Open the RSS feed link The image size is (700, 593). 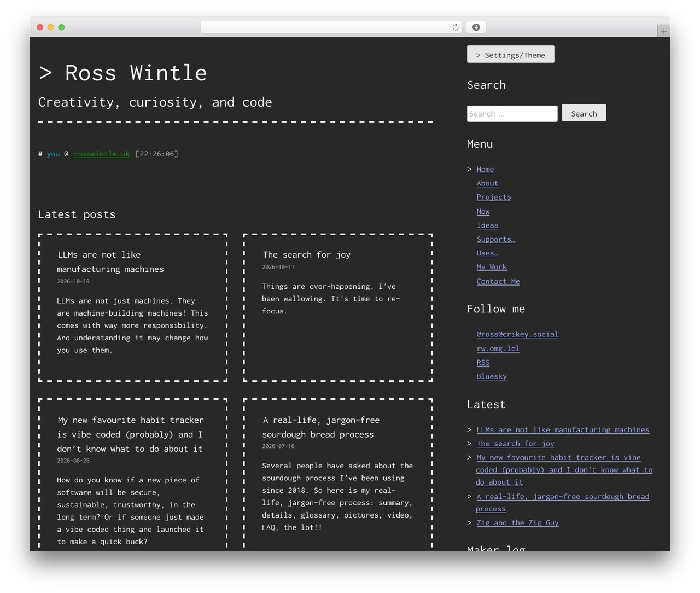483,363
